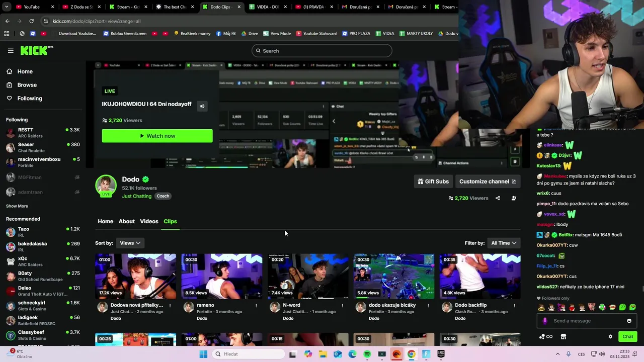Send message with green Chat button

coord(628,337)
